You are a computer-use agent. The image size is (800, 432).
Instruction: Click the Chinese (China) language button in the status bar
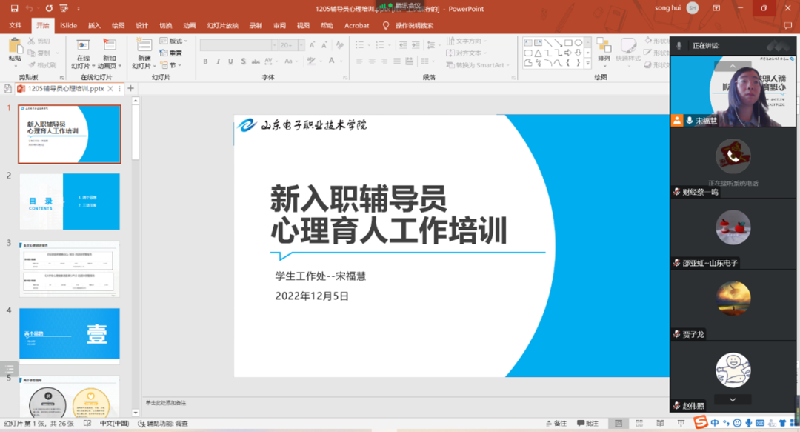tap(112, 424)
